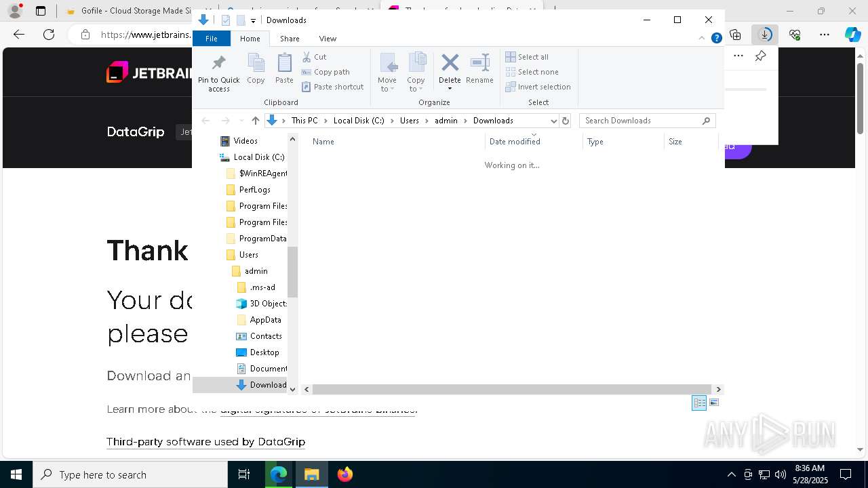Viewport: 868px width, 488px height.
Task: Collapse the ribbon with chevron
Action: click(702, 38)
